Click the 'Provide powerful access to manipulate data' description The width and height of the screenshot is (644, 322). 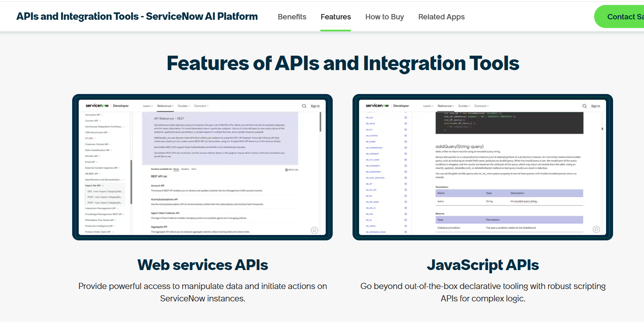tap(202, 292)
